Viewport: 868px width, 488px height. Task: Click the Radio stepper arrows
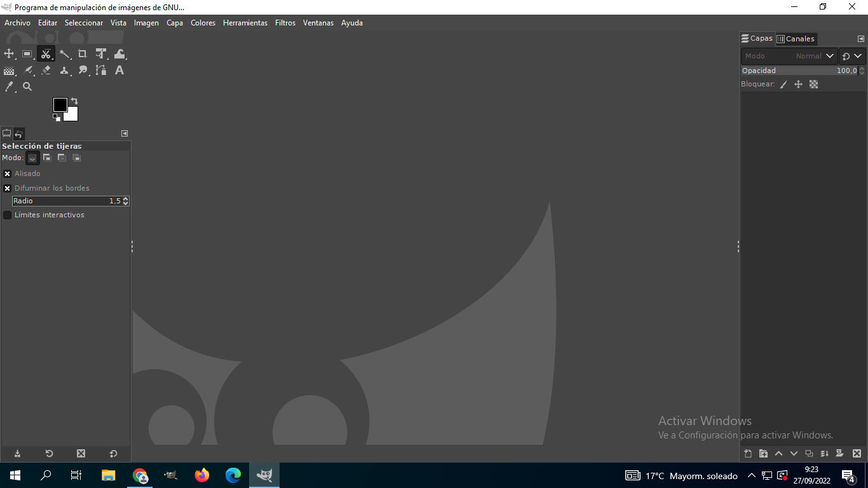tap(126, 201)
